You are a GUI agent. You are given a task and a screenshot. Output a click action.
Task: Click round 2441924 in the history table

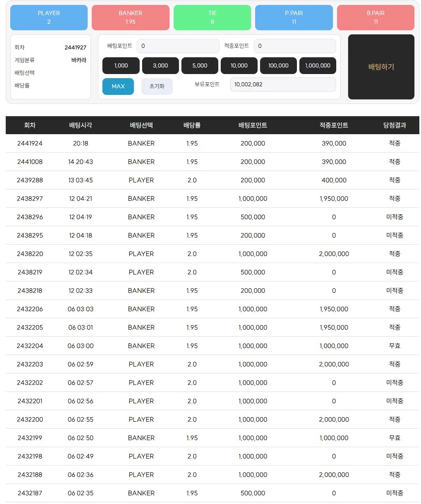point(30,143)
